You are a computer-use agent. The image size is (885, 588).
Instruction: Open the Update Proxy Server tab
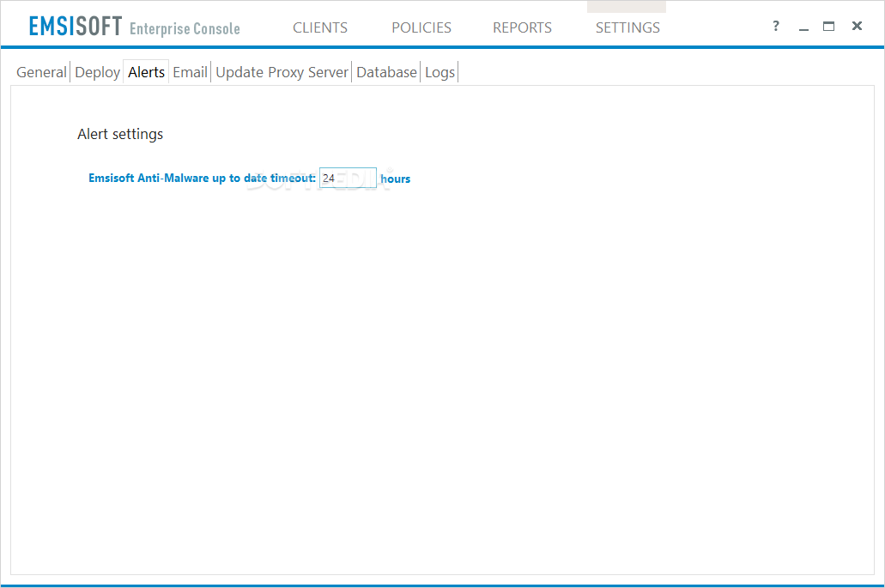[282, 72]
